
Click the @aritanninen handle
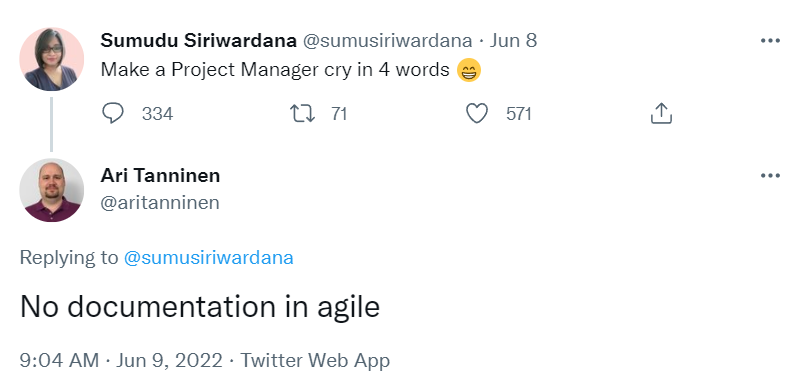[160, 203]
